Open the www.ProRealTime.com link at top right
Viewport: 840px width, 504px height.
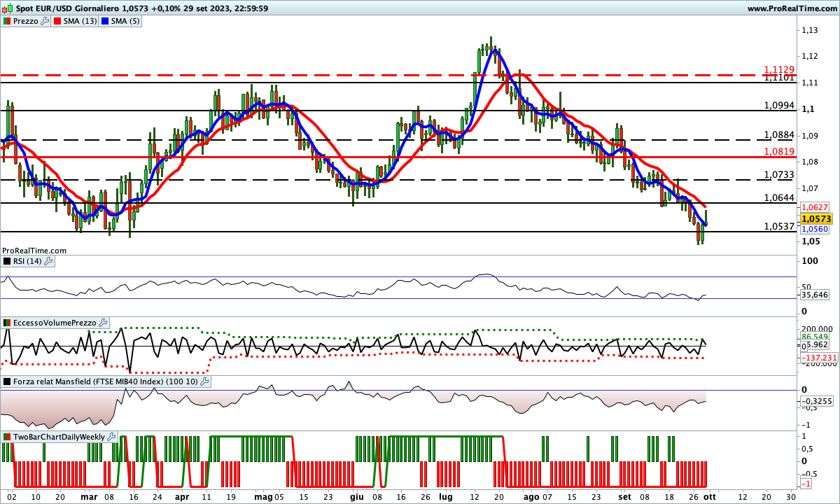pyautogui.click(x=791, y=8)
